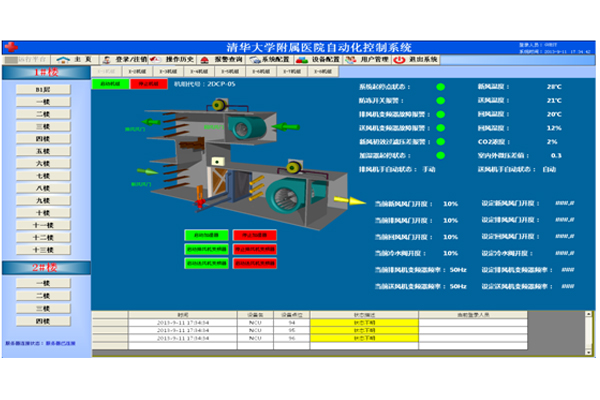Image resolution: width=600 pixels, height=400 pixels.
Task: Click the green 防冻开关报警 indicator light
Action: 440,101
